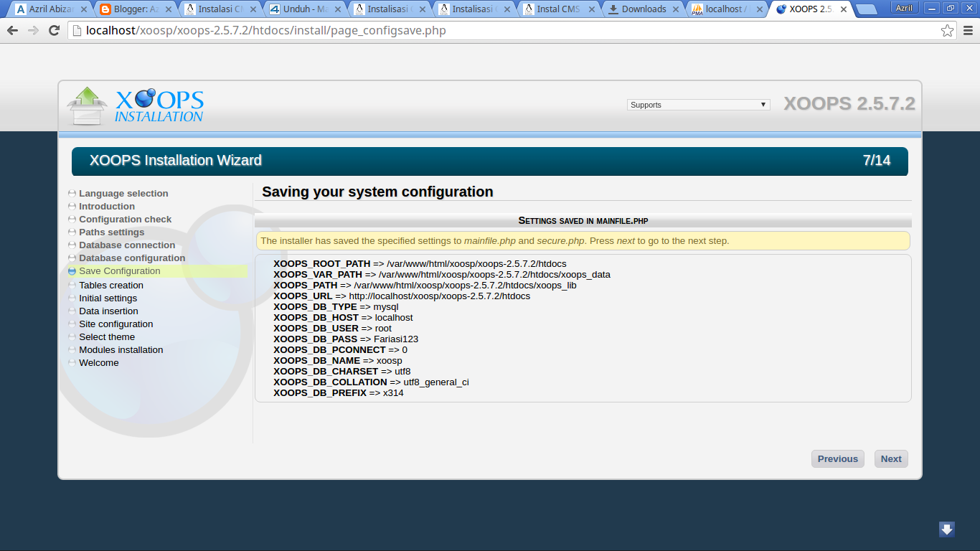Click the white down-arrow icon at page bottom
980x551 pixels.
pyautogui.click(x=947, y=529)
